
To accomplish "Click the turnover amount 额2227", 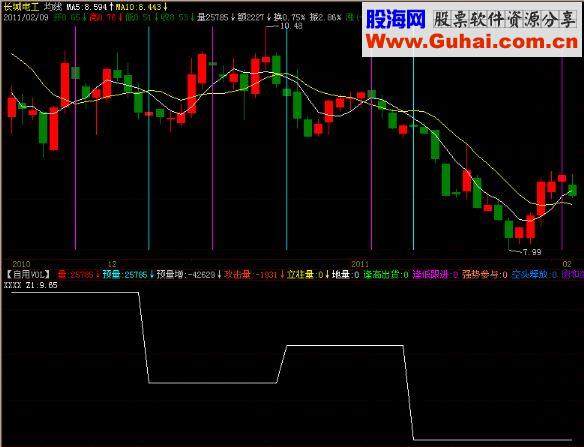I will 251,17.
